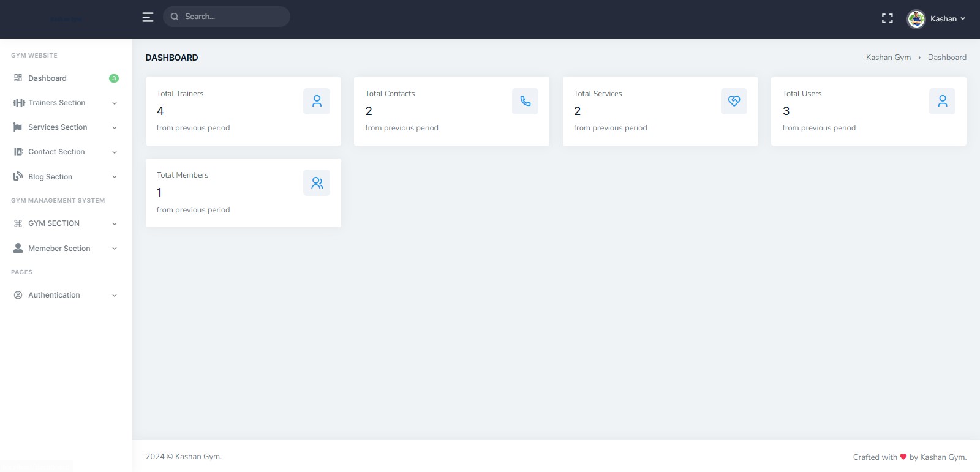Click the Total Members group icon
The height and width of the screenshot is (472, 980).
pyautogui.click(x=317, y=182)
